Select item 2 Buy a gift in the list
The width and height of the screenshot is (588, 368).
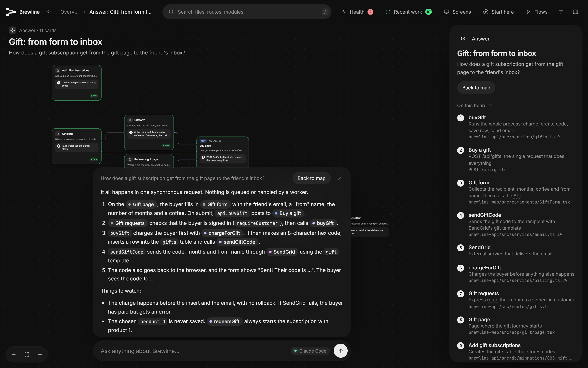pyautogui.click(x=516, y=159)
